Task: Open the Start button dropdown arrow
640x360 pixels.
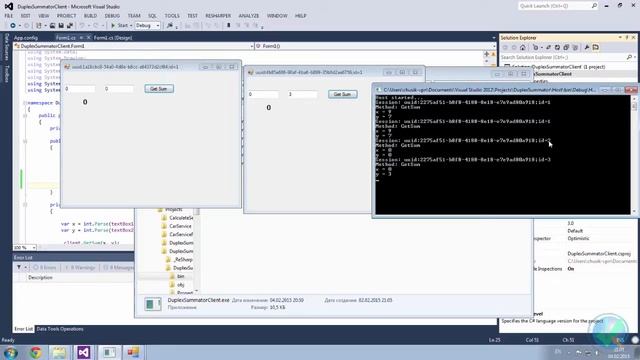Action: (x=131, y=25)
